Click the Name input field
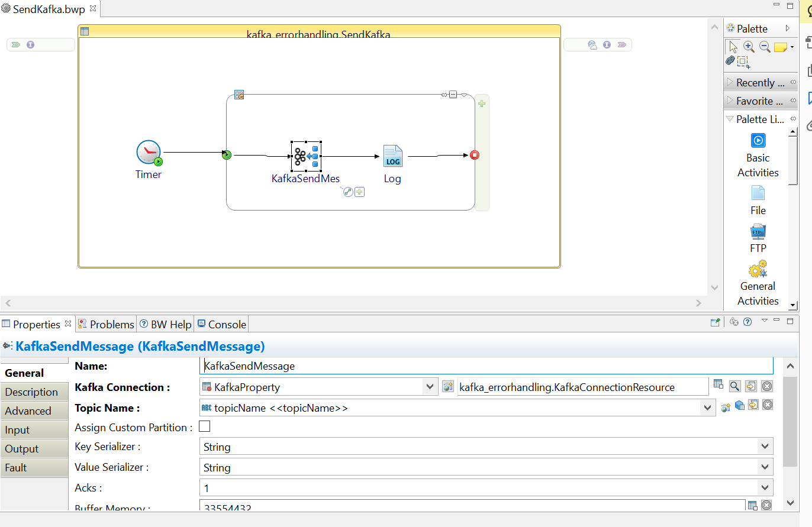This screenshot has width=812, height=527. pos(485,366)
